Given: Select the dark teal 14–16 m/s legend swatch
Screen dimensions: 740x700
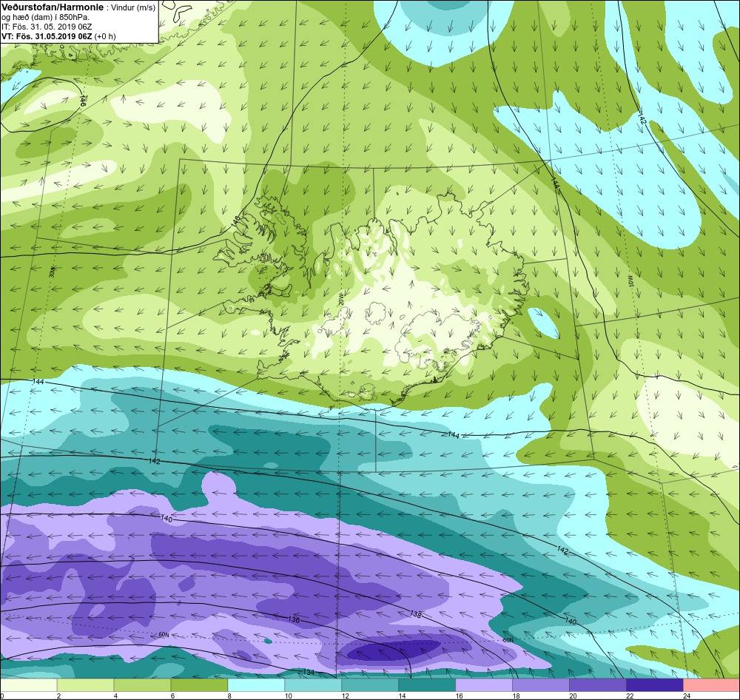Looking at the screenshot, I should pos(427,685).
